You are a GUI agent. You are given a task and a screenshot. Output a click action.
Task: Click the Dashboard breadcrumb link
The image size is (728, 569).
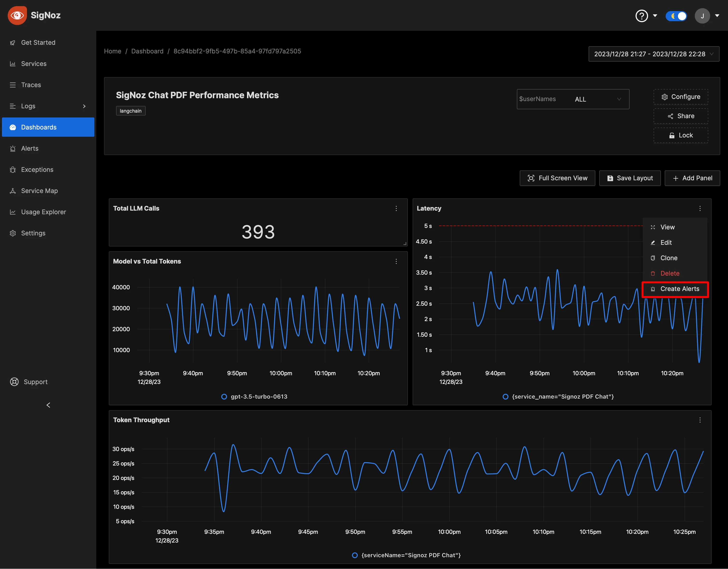pyautogui.click(x=147, y=51)
